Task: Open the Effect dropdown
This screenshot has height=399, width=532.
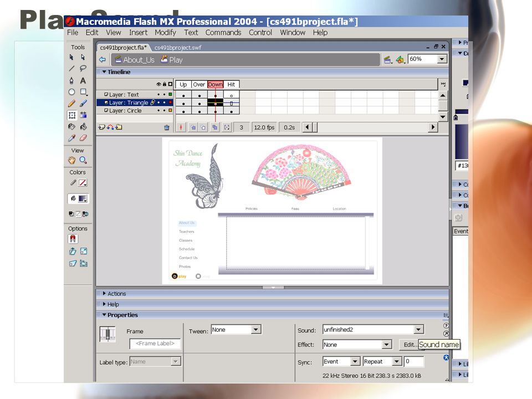Action: (386, 345)
